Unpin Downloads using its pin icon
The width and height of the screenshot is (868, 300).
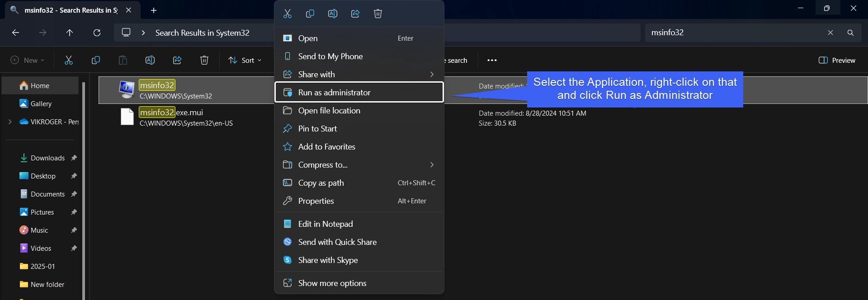click(x=74, y=158)
